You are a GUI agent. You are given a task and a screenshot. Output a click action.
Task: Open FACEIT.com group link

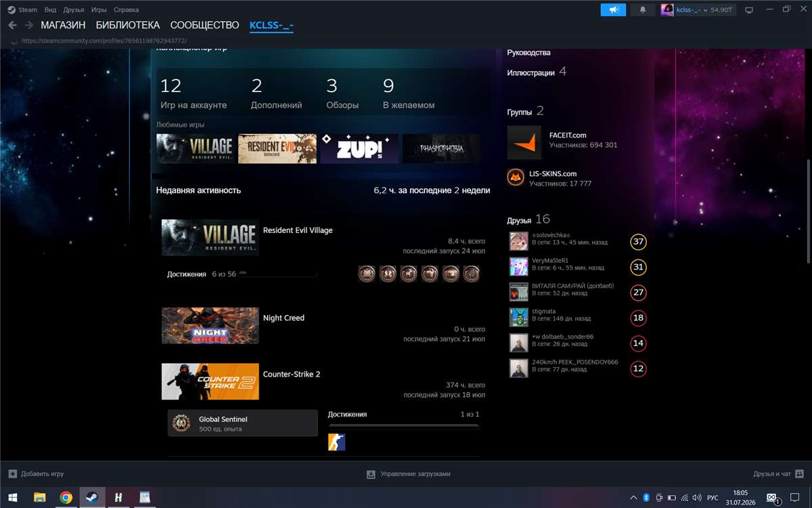pyautogui.click(x=568, y=135)
